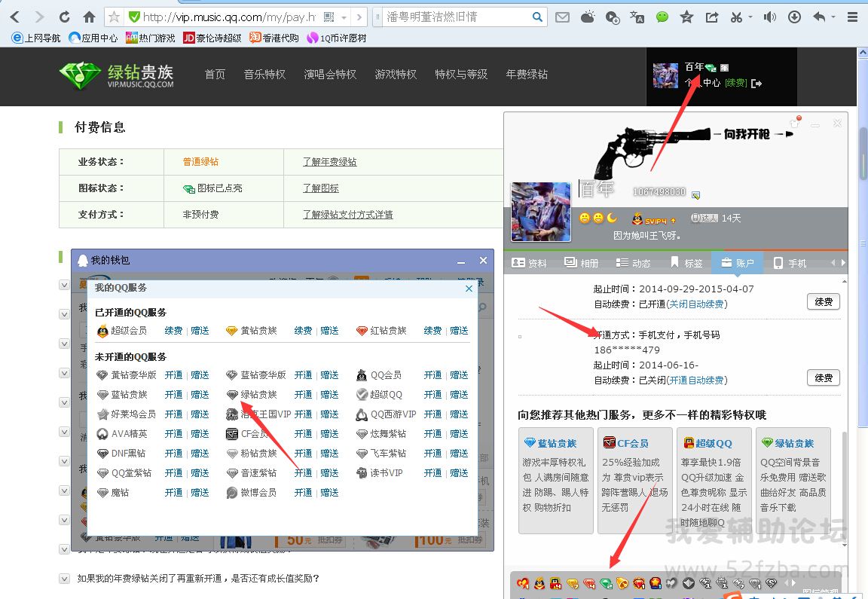
Task: Click the 续费 button in 手机支付 section
Action: pos(823,378)
